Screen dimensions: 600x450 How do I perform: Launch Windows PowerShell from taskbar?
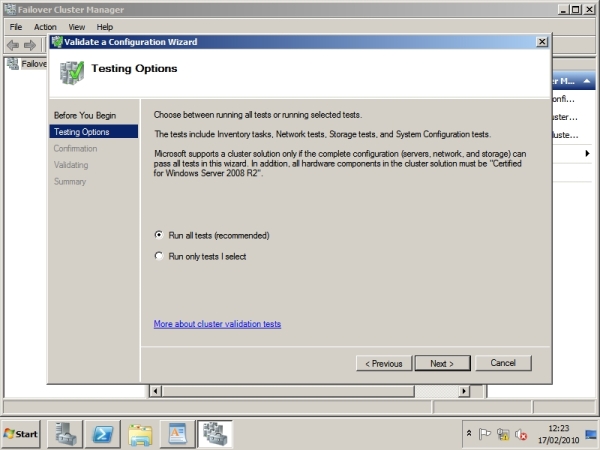point(103,434)
